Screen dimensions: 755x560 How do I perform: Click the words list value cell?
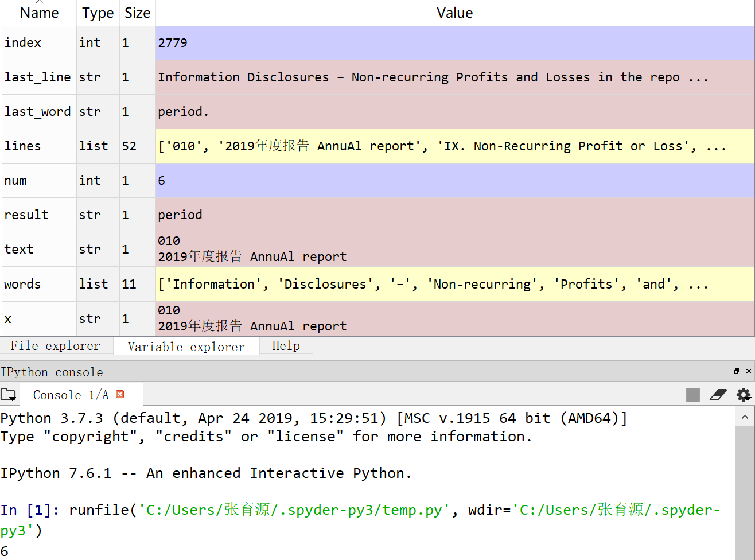coord(454,285)
